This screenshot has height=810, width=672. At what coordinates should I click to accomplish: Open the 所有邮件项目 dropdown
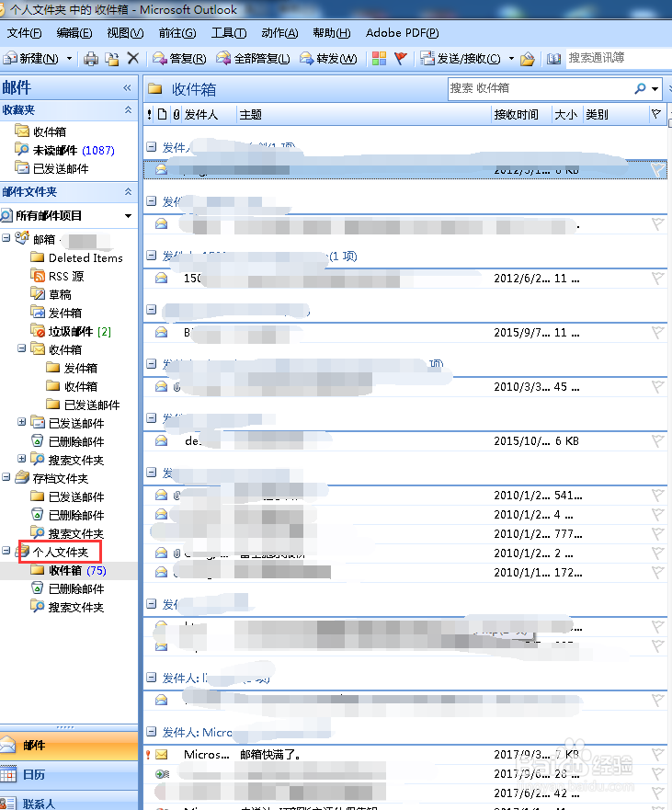[128, 216]
